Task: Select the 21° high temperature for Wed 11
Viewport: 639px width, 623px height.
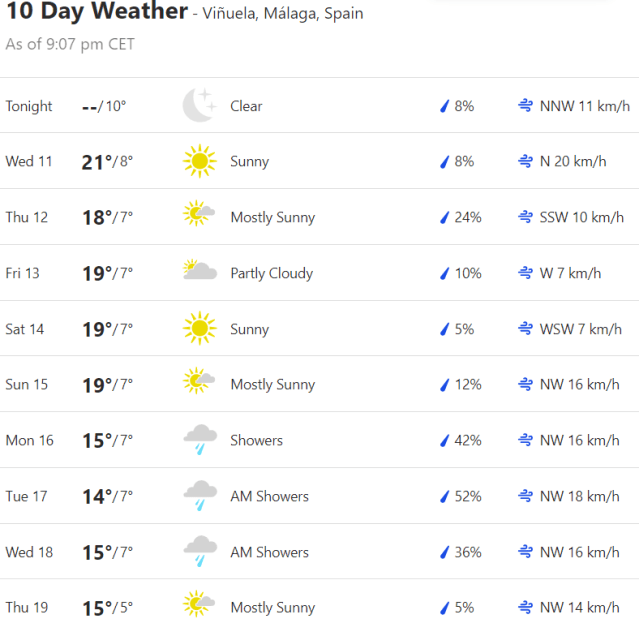Action: pyautogui.click(x=95, y=161)
